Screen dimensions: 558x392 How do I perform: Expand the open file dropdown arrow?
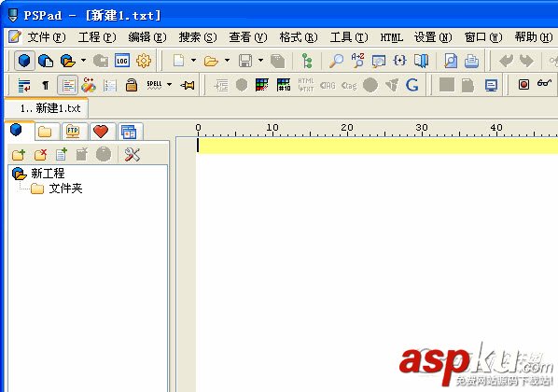pos(227,61)
